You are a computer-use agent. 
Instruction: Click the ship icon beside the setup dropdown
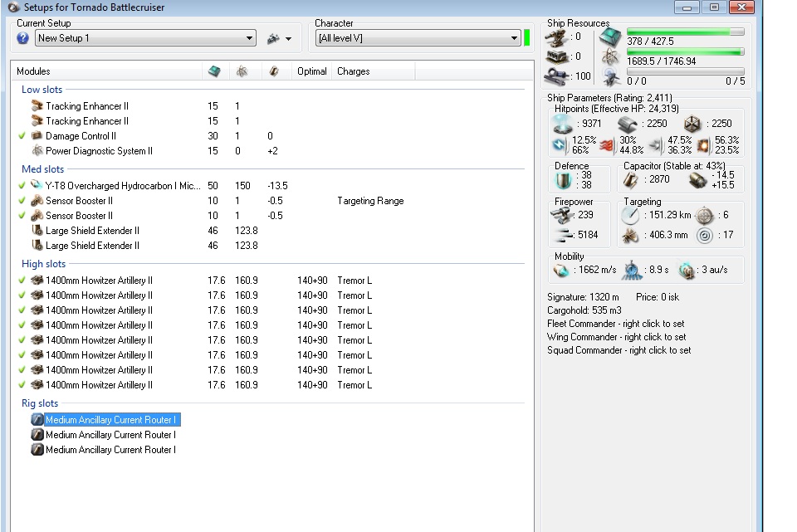[273, 38]
